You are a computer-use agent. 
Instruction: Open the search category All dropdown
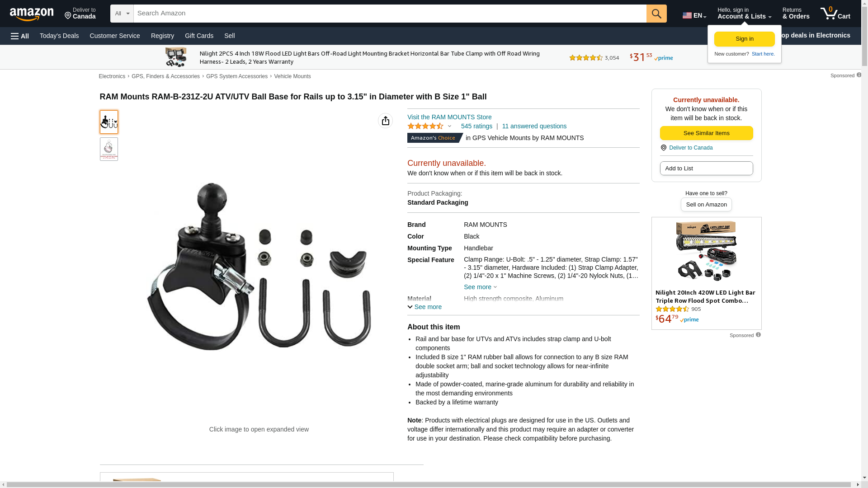point(122,14)
